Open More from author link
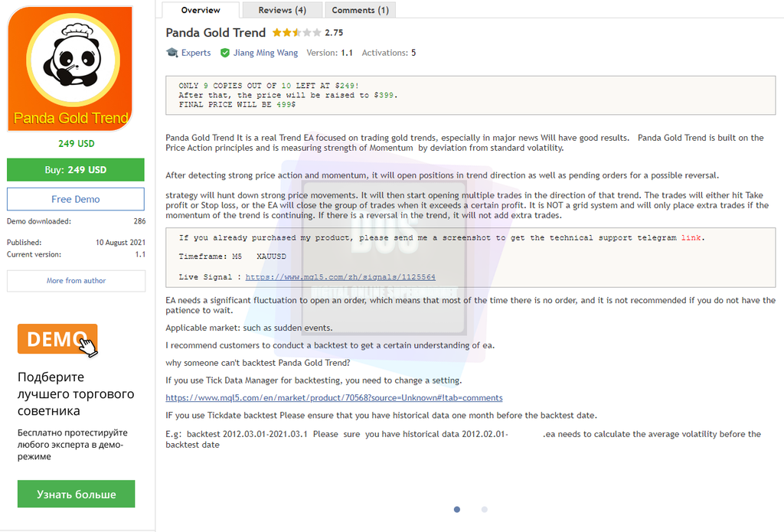Image resolution: width=784 pixels, height=532 pixels. coord(76,281)
